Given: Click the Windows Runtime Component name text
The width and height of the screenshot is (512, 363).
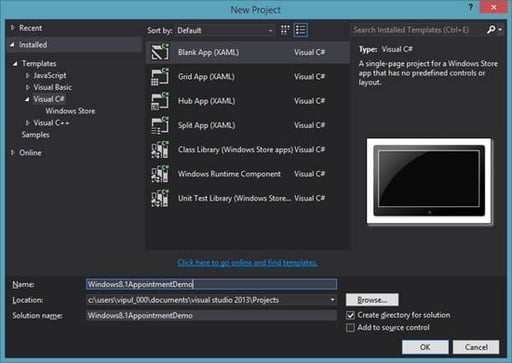Looking at the screenshot, I should click(x=229, y=174).
